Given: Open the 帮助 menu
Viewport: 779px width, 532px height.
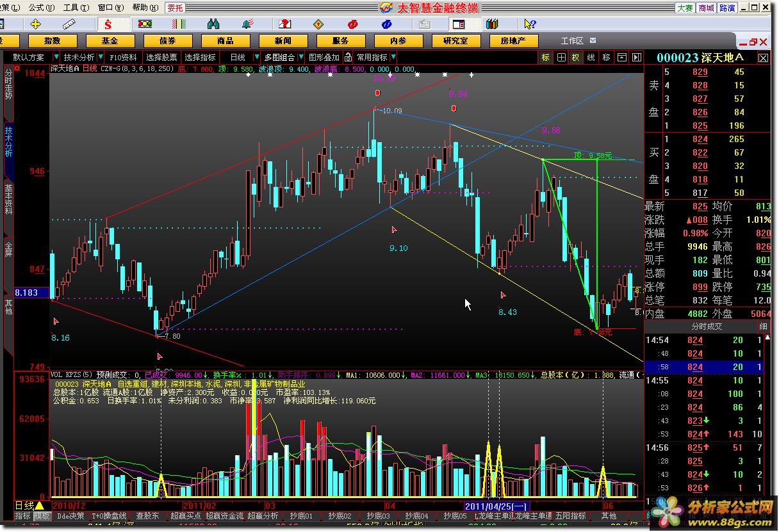Looking at the screenshot, I should click(x=145, y=8).
